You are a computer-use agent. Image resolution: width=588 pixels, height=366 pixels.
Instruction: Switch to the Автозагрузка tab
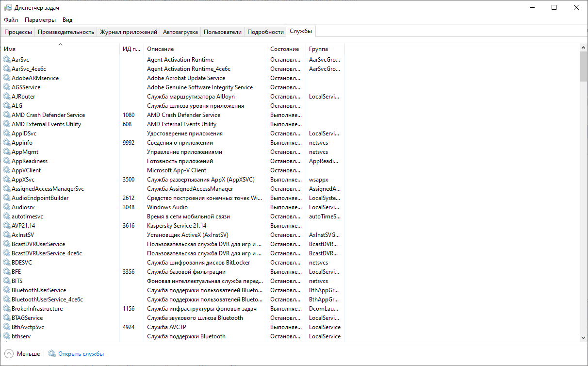[x=180, y=32]
